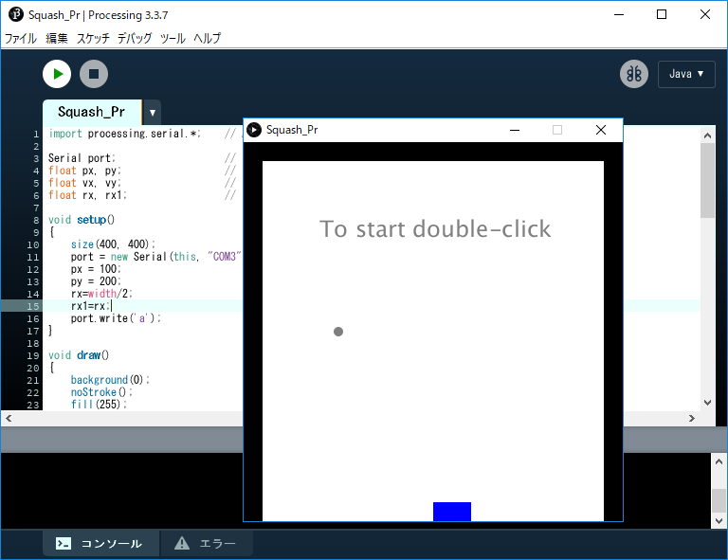Click the 'px = 100;' line

coord(96,269)
